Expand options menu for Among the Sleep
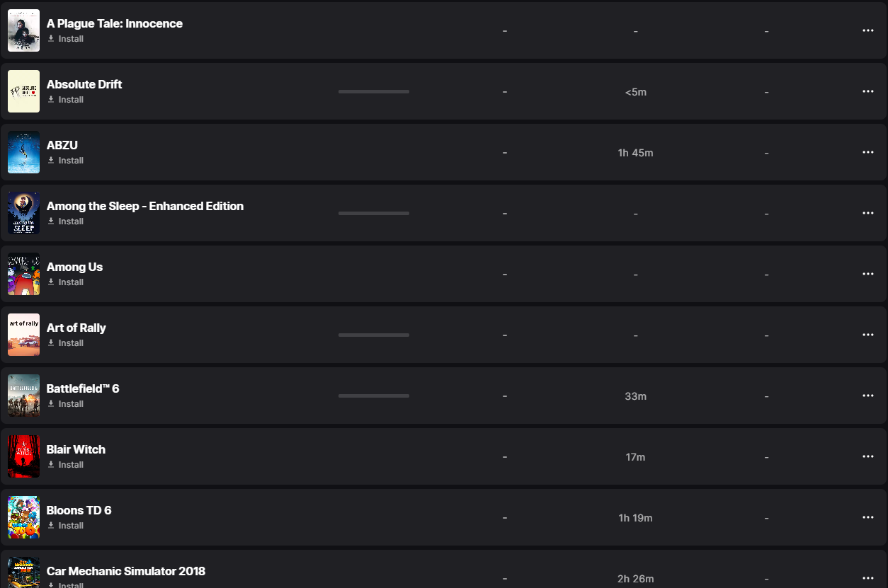 (x=867, y=213)
